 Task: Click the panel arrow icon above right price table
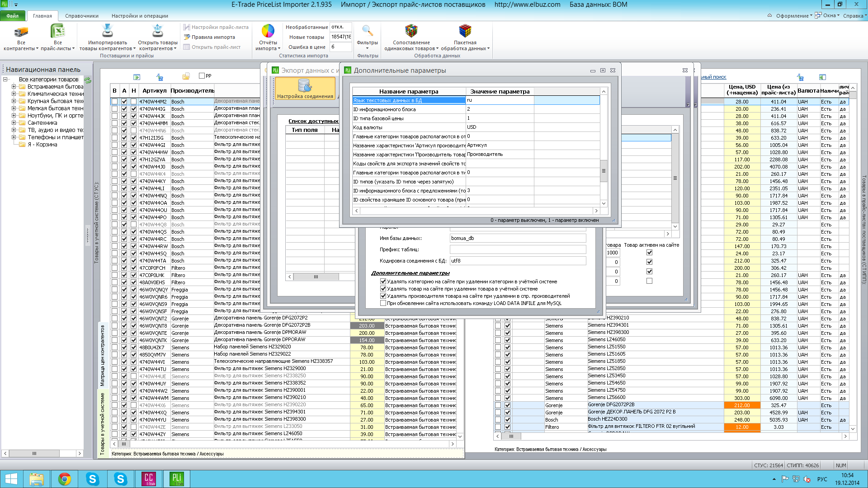pos(822,77)
